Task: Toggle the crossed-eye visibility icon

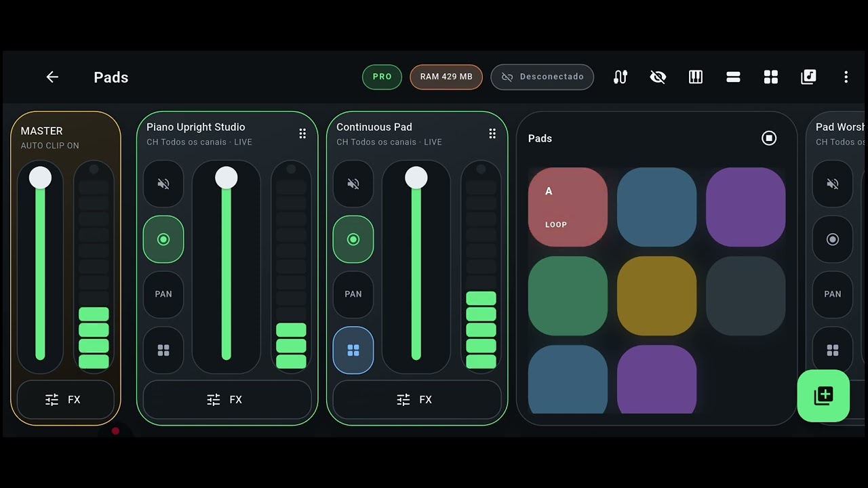Action: point(658,77)
